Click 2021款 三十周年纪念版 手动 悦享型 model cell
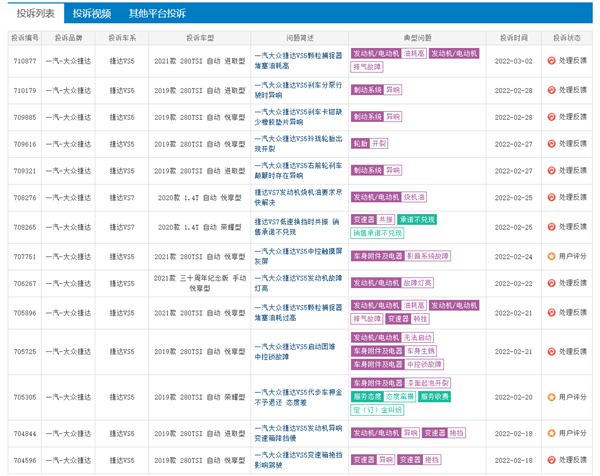The height and width of the screenshot is (476, 600). tap(200, 283)
